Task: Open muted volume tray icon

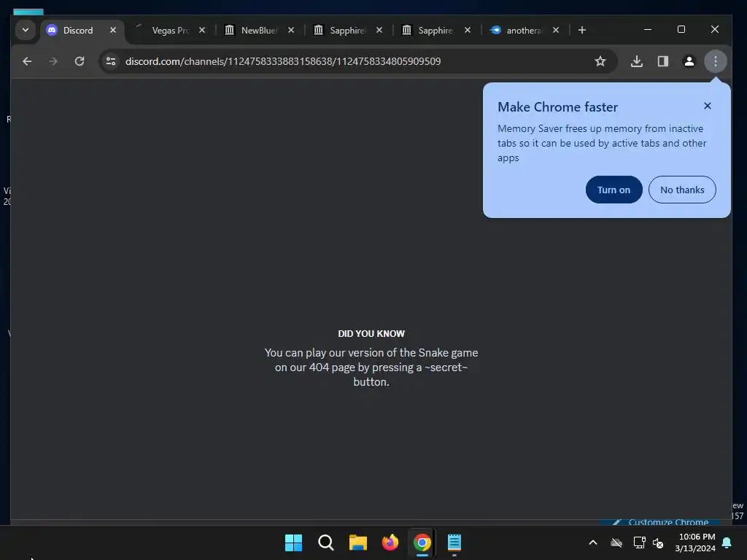Action: pyautogui.click(x=658, y=542)
